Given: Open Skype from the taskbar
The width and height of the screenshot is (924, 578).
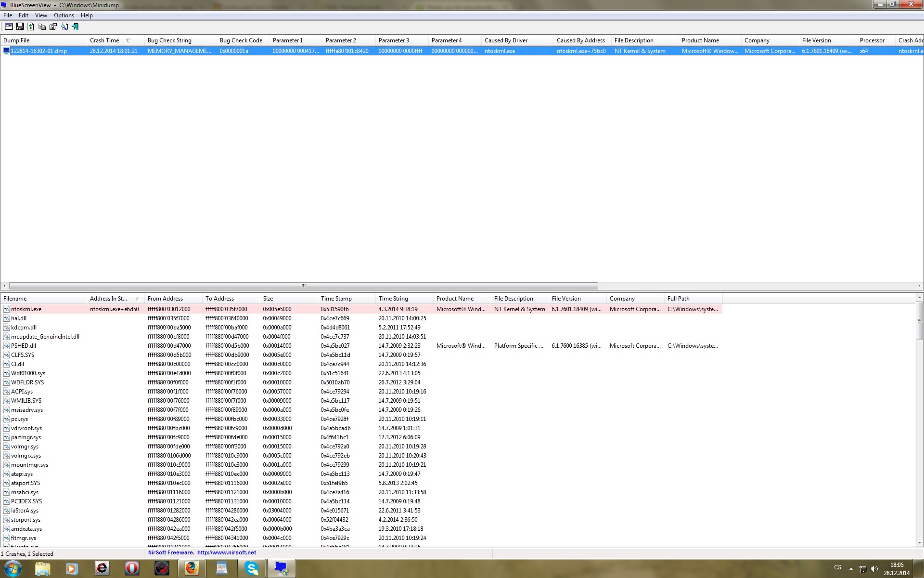Looking at the screenshot, I should (251, 568).
